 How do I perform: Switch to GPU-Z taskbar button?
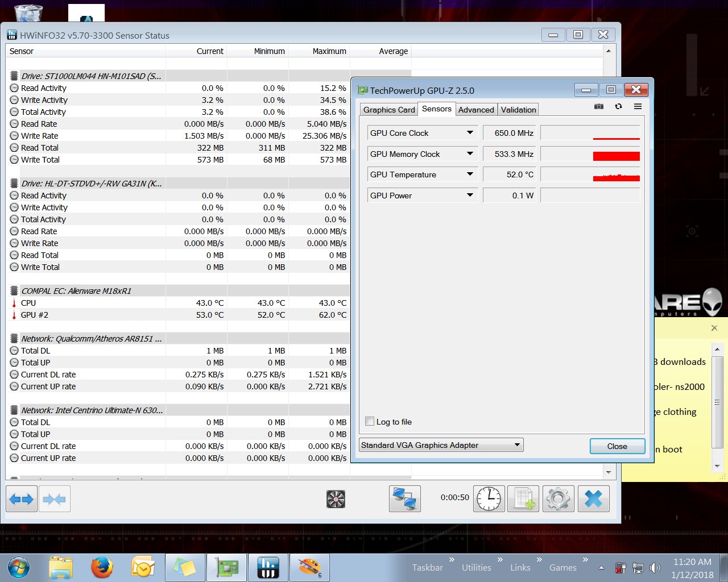pos(226,567)
